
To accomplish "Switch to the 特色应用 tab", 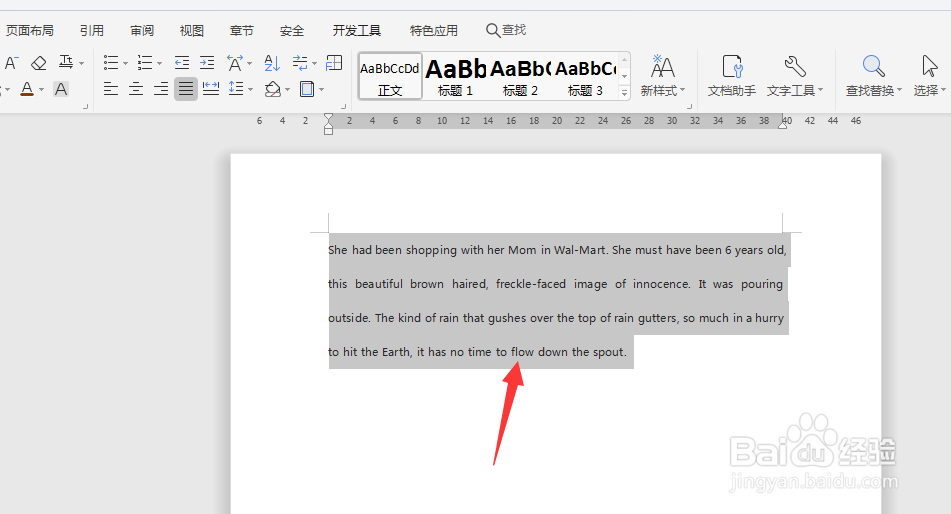I will click(434, 30).
